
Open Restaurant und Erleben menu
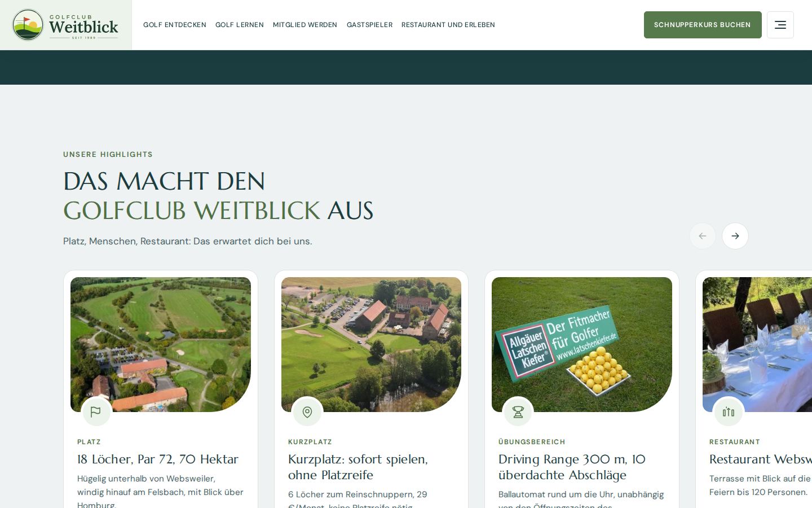pyautogui.click(x=448, y=25)
